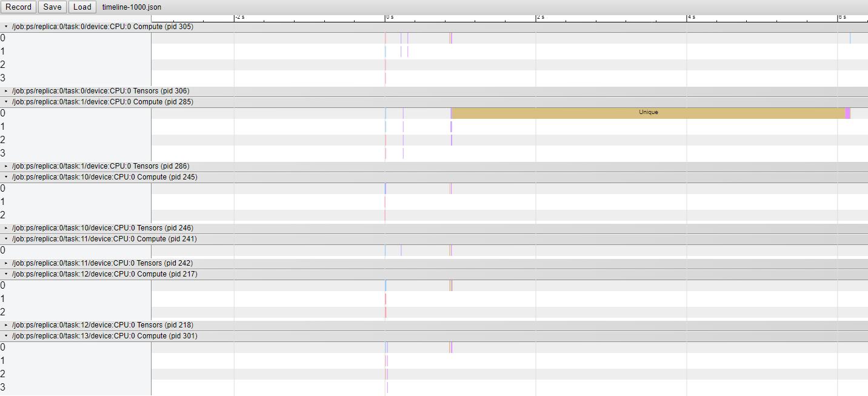Collapse the task:13 Compute (pid 301) process
Screen dimensions: 868x396
point(5,335)
